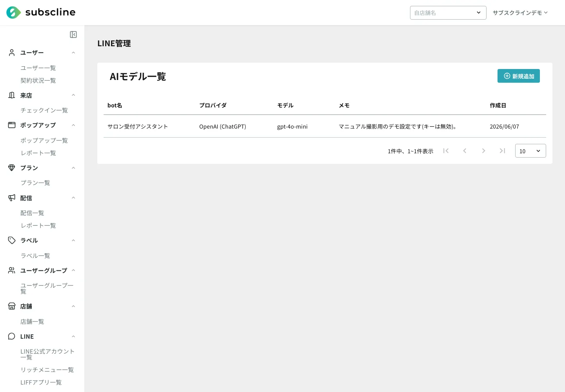The height and width of the screenshot is (392, 565).
Task: Open the 自店舗名 store dropdown
Action: coord(448,13)
